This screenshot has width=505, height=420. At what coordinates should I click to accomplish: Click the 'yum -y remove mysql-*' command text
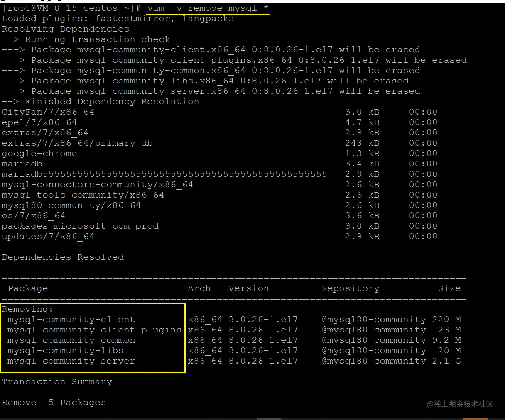pyautogui.click(x=208, y=8)
